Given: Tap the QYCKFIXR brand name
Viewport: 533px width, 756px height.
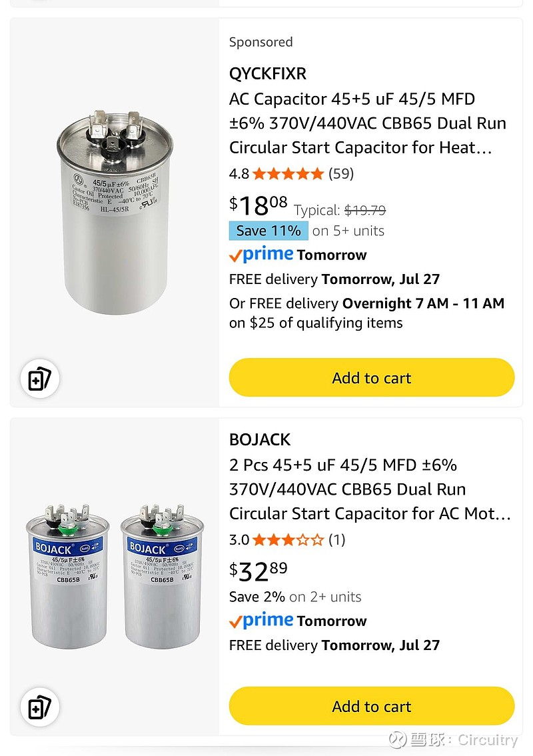Looking at the screenshot, I should 268,73.
